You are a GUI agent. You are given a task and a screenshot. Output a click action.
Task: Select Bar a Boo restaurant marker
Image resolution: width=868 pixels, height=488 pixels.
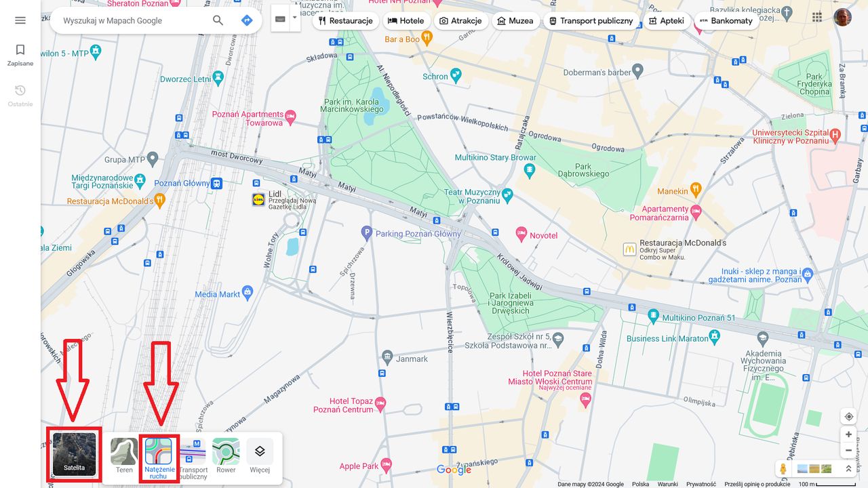(x=427, y=39)
